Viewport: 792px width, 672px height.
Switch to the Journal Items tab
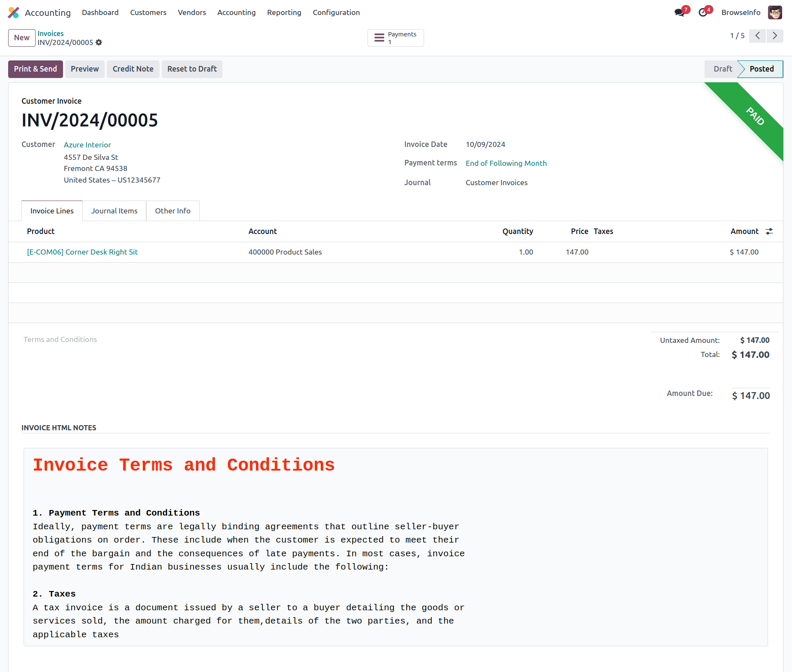(x=114, y=211)
